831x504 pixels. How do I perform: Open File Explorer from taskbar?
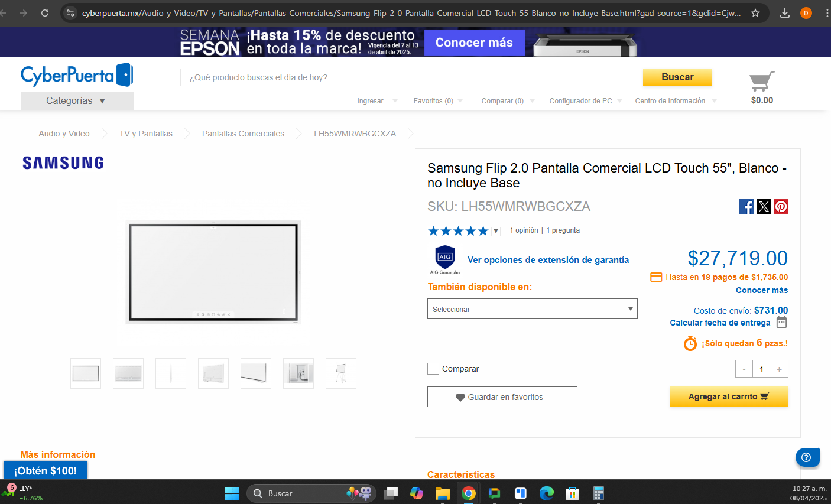[x=443, y=493]
